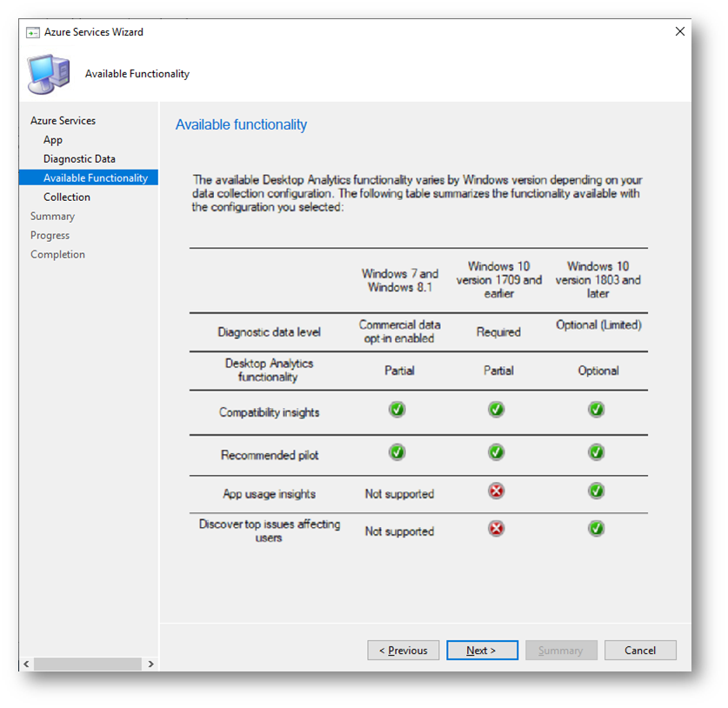This screenshot has width=728, height=708.
Task: Click the Compatibility insights checkmark for Windows 7
Action: (397, 410)
